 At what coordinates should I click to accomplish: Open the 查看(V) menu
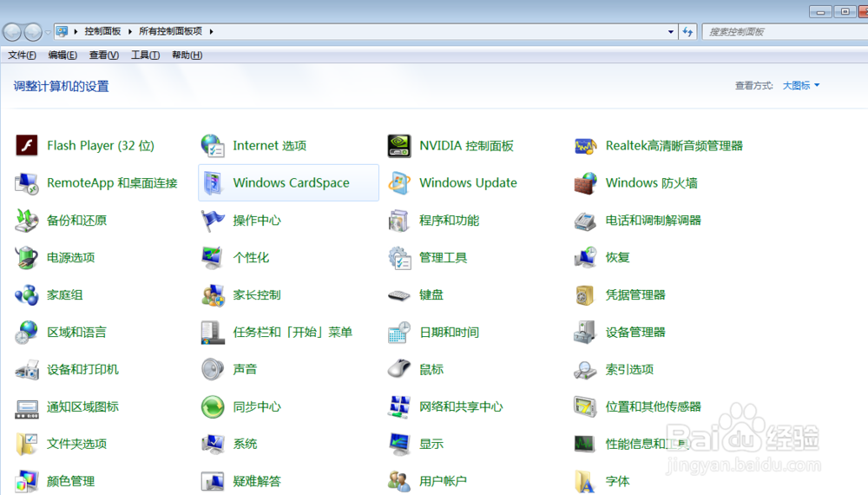(103, 55)
